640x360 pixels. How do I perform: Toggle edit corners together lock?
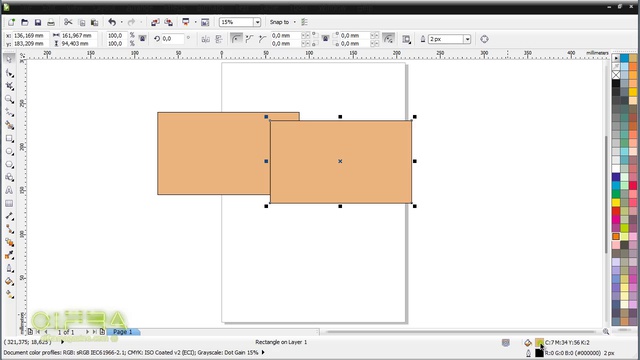(x=325, y=39)
